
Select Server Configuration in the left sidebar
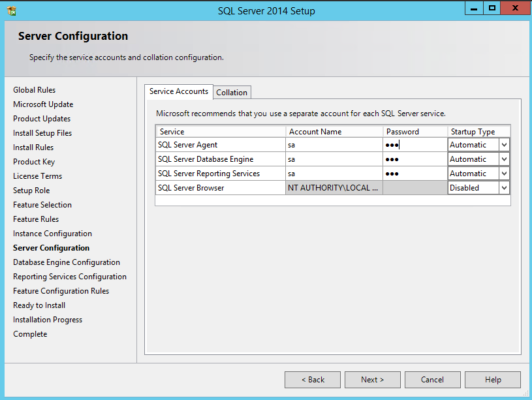(51, 247)
